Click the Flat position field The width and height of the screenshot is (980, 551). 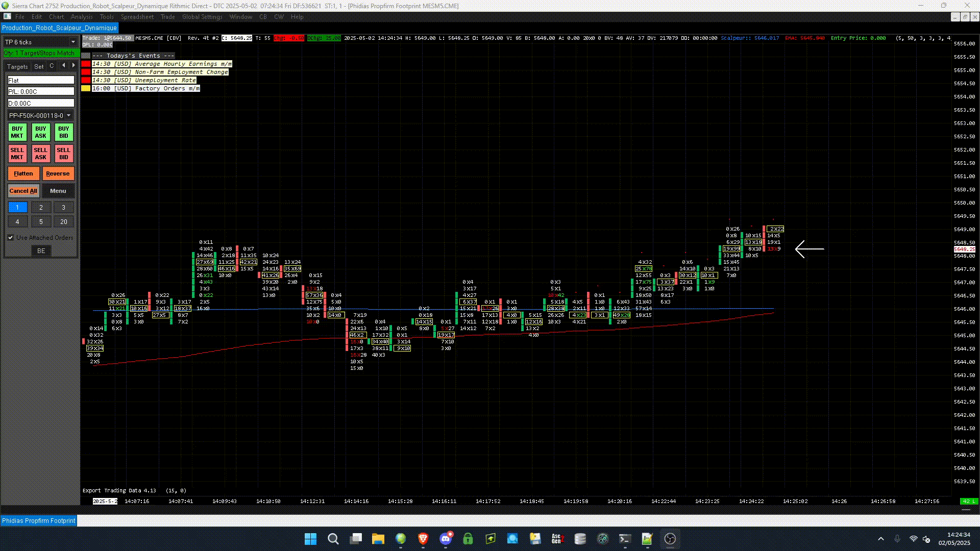pos(41,80)
